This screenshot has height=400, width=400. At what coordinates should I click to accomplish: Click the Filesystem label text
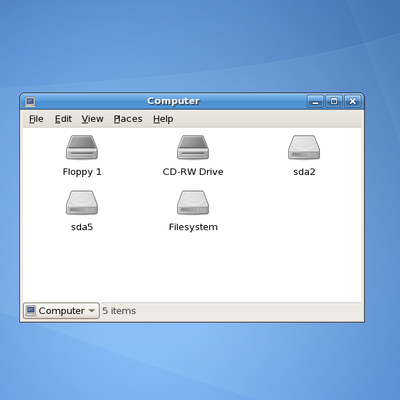coord(193,227)
